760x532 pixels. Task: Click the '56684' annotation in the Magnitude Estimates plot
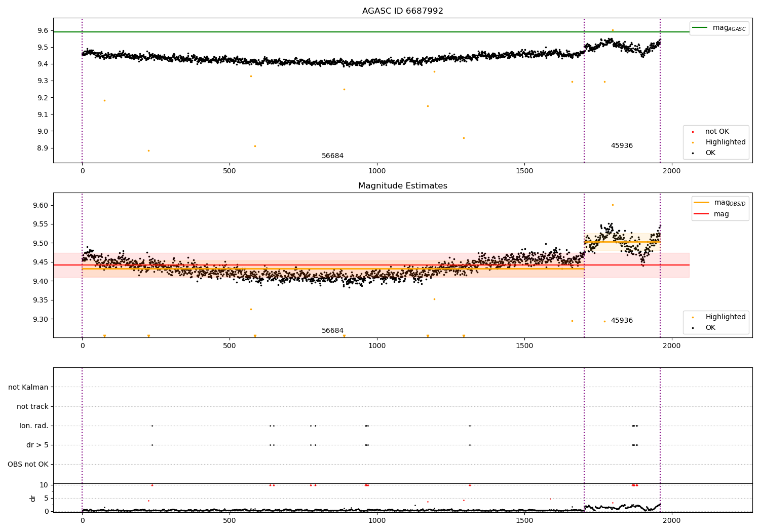coord(332,331)
